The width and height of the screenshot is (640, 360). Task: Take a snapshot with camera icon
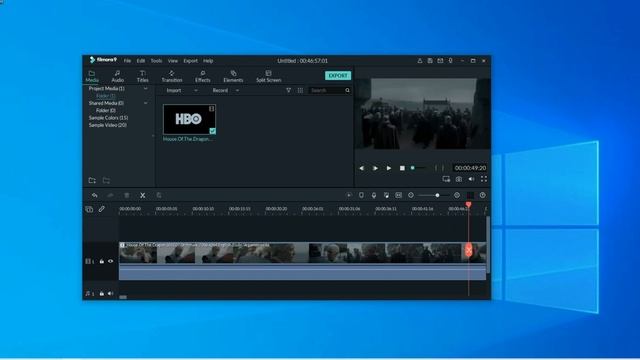point(459,179)
